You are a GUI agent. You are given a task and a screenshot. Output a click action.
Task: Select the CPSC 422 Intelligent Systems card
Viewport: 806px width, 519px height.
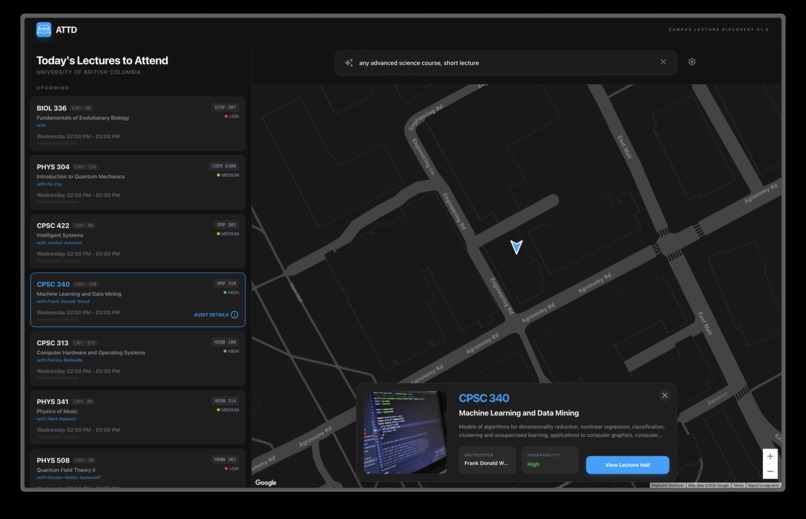tap(138, 241)
